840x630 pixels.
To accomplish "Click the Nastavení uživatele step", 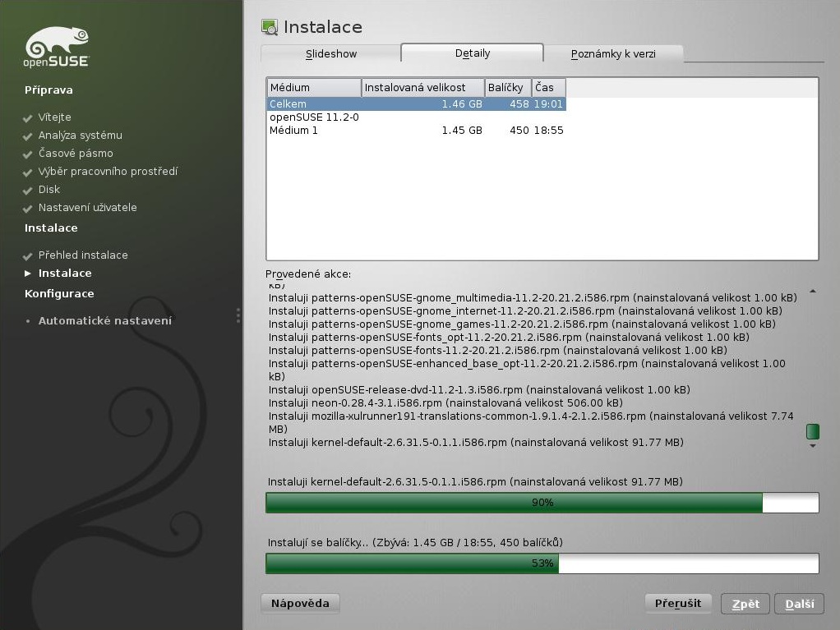I will 88,208.
